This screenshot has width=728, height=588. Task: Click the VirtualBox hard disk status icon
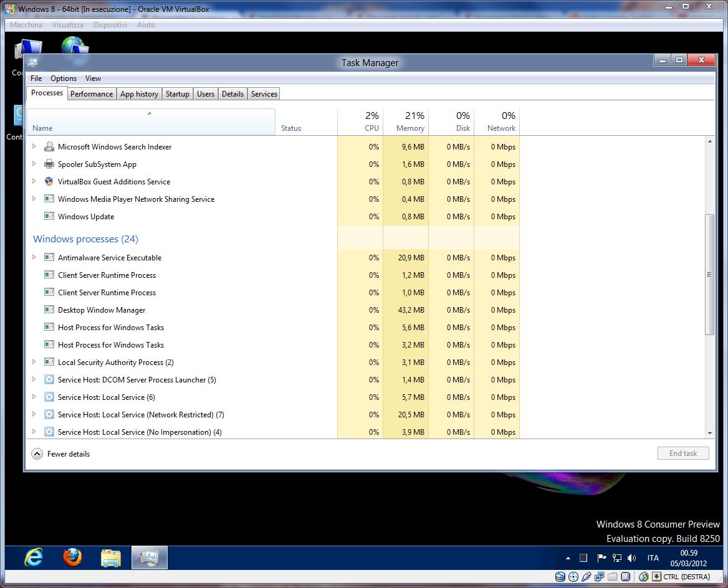pos(560,577)
